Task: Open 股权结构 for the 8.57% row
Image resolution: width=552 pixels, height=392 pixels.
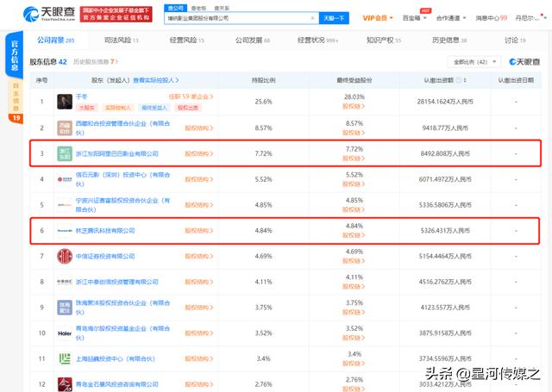Action: (x=199, y=128)
